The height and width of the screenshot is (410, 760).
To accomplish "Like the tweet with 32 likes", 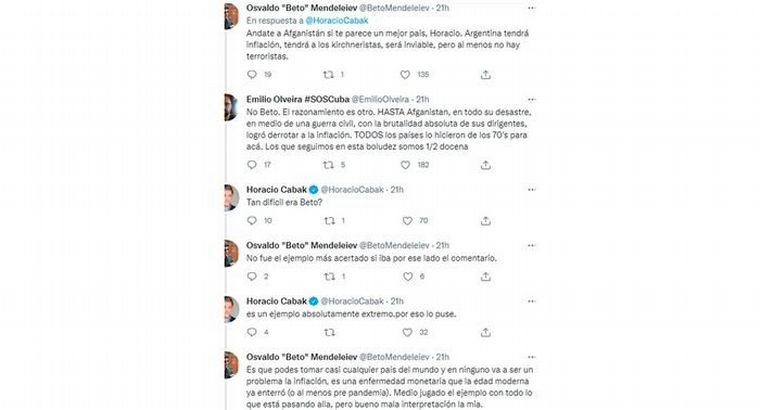I will point(406,332).
